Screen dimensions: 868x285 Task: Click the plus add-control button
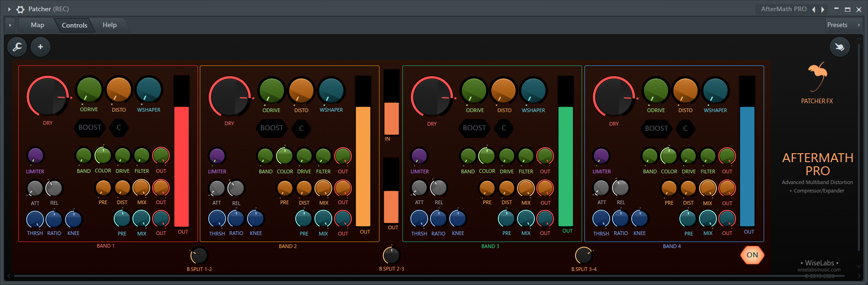click(x=41, y=47)
